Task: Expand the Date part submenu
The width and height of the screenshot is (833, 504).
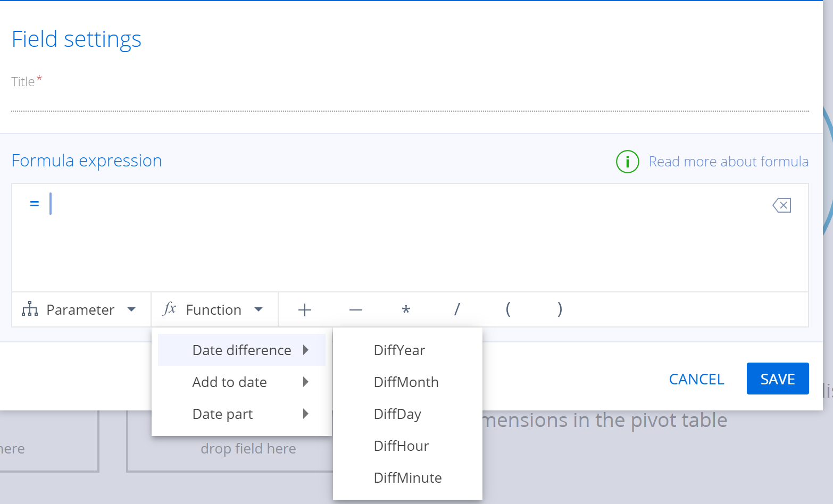Action: (223, 414)
